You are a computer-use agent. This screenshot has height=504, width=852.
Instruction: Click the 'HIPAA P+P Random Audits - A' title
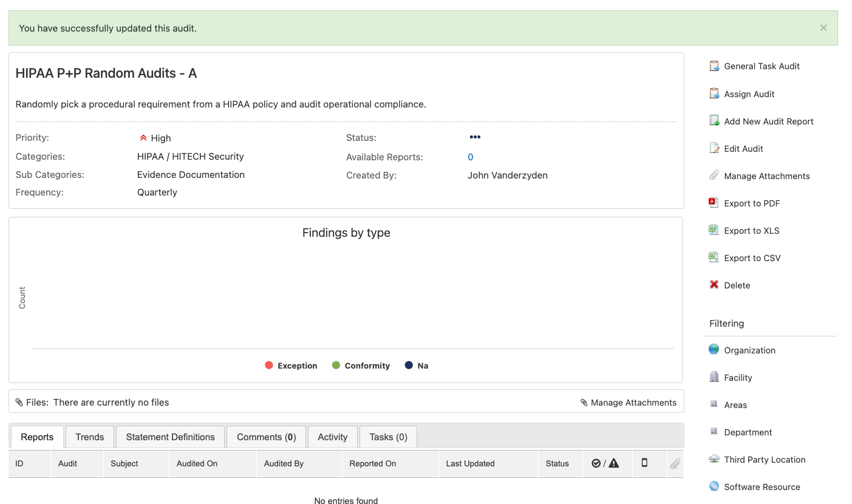(106, 73)
